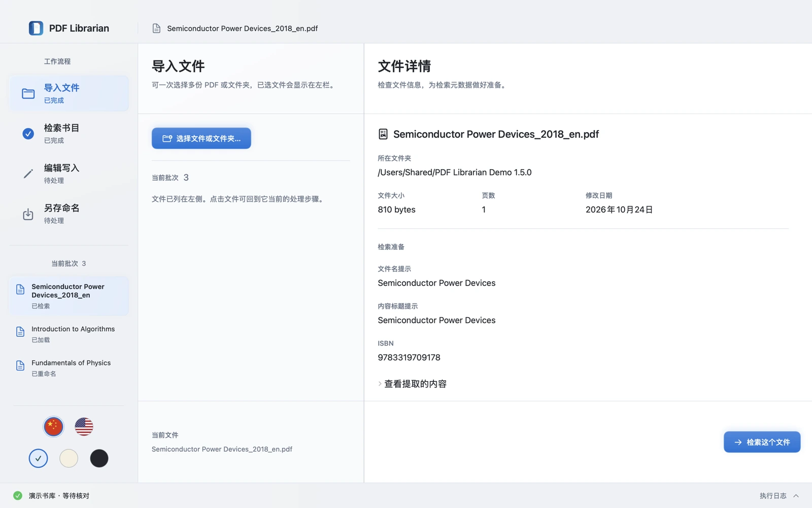Viewport: 812px width, 508px height.
Task: Select Fundamentals of Physics in batch list
Action: (x=69, y=368)
